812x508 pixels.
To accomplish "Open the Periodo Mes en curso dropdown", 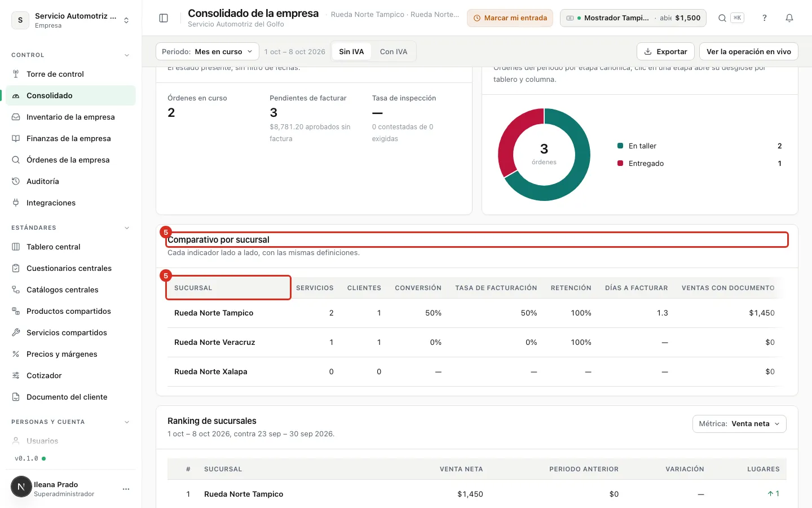I will (208, 51).
